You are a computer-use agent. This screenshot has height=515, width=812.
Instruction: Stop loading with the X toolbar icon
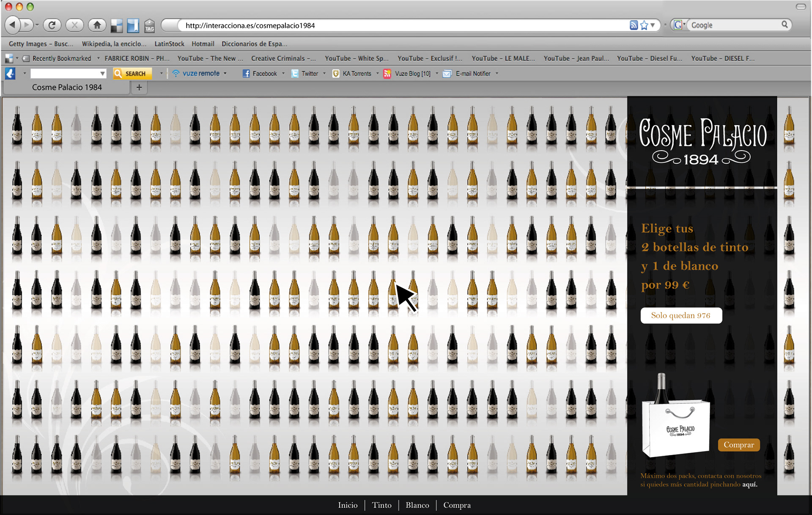[x=74, y=25]
